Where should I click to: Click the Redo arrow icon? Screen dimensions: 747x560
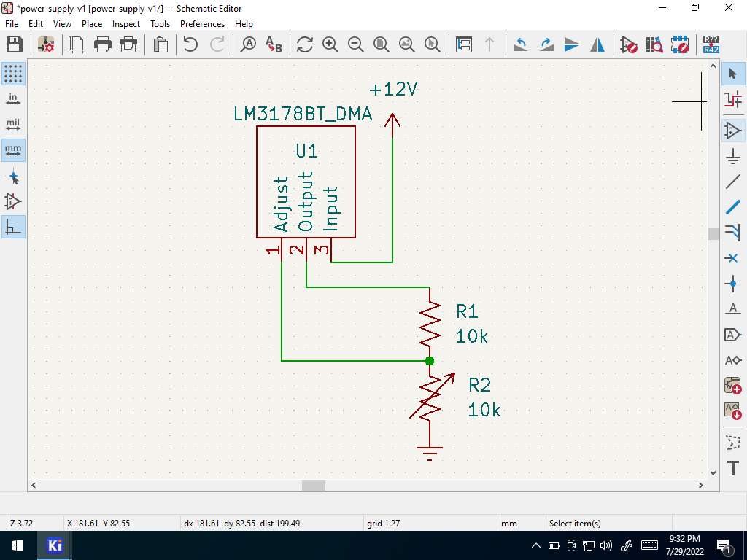coord(217,44)
